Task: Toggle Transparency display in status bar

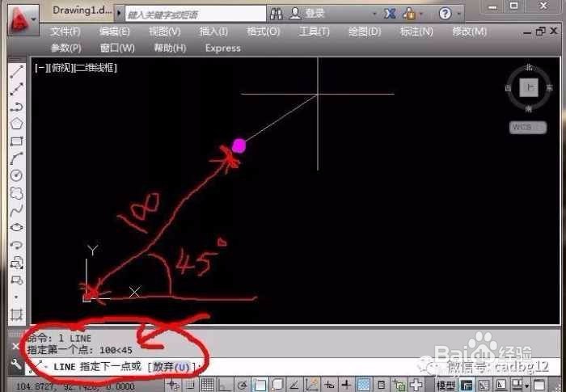Action: [x=364, y=386]
